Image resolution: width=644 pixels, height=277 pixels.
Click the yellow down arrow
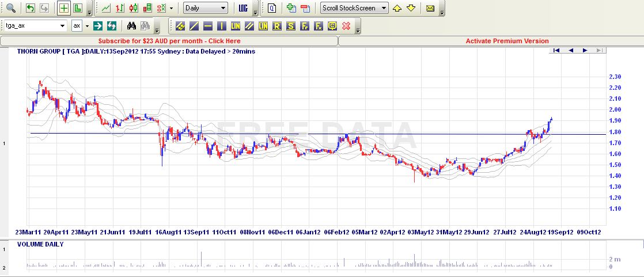[411, 8]
